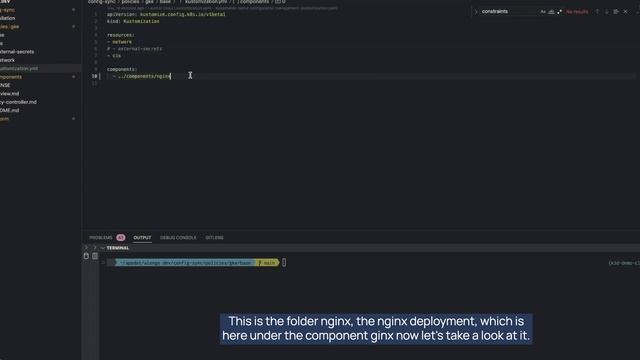
Task: Close the find widget
Action: pos(625,12)
